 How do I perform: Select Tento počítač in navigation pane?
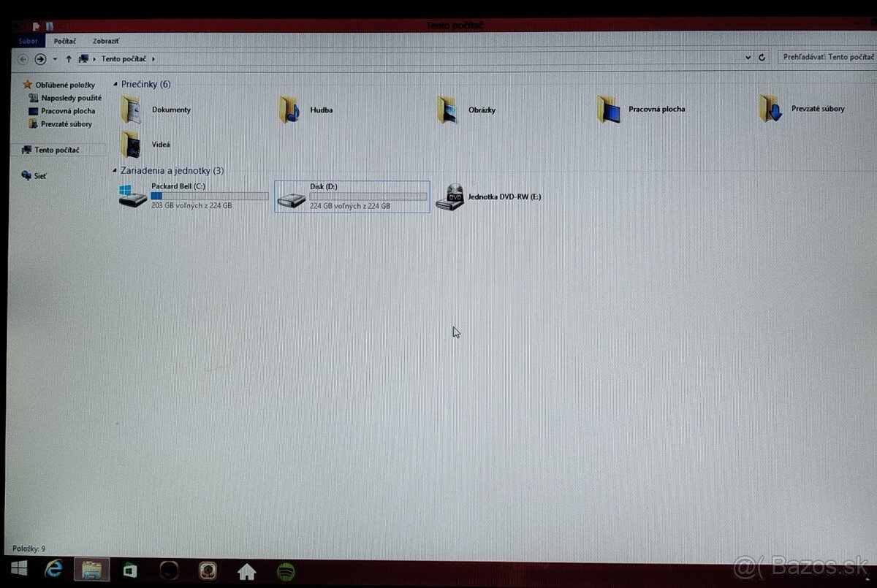58,150
